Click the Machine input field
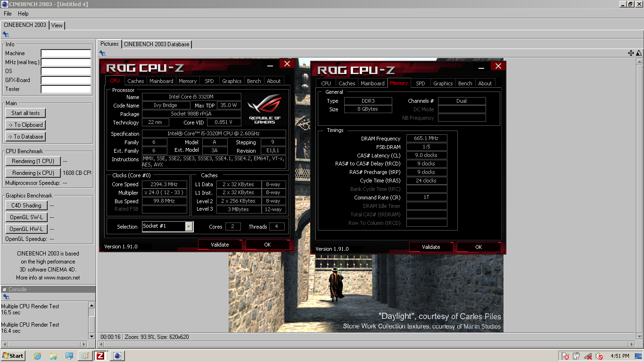The width and height of the screenshot is (644, 362). click(x=66, y=53)
